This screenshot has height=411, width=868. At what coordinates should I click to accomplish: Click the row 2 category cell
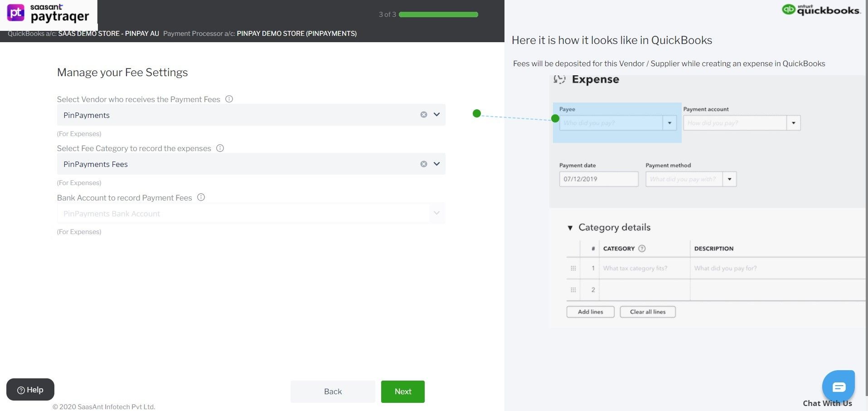tap(645, 290)
